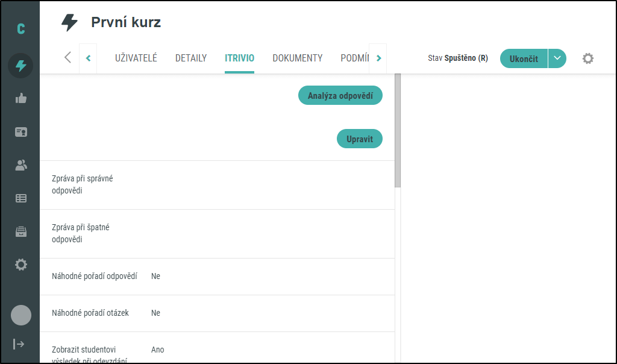The image size is (617, 364).
Task: Open course settings gear next to Ukončit
Action: tap(587, 58)
